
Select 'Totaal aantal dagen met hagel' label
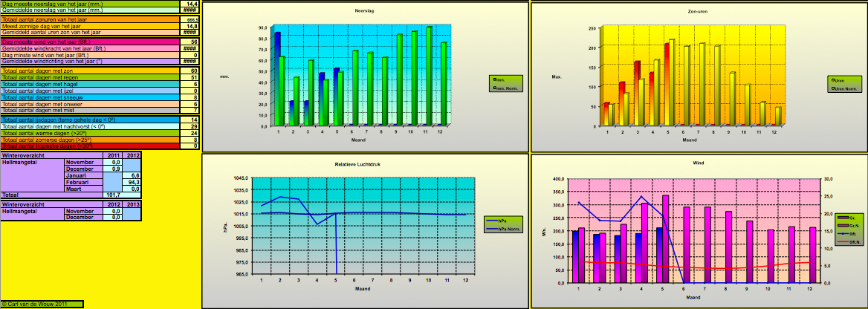pos(90,84)
